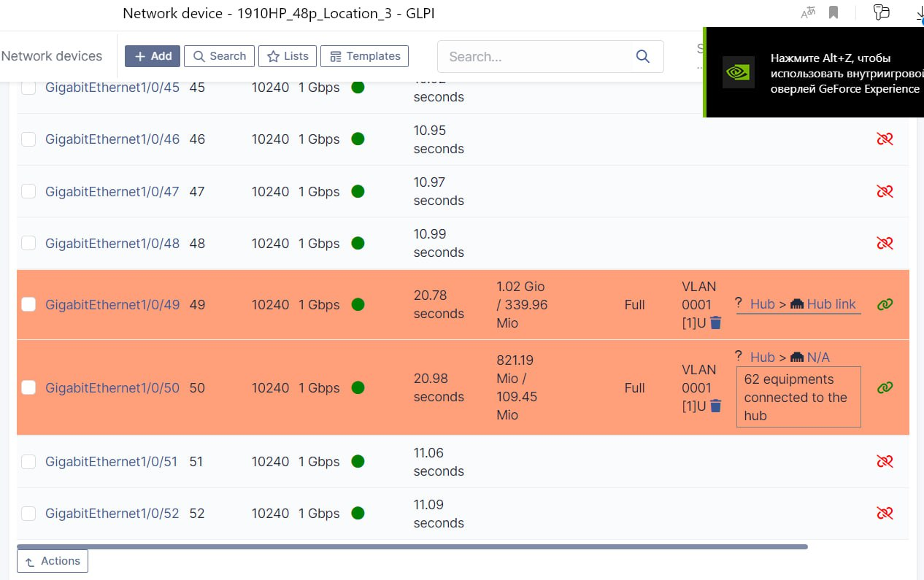Open the GigabitEthernet1/0/47 port link
Viewport: 924px width, 580px height.
coord(112,191)
